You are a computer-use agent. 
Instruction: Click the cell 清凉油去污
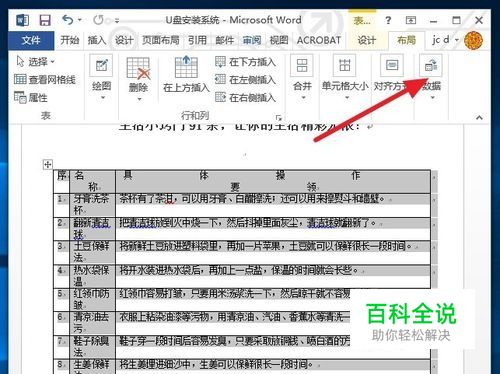[92, 324]
